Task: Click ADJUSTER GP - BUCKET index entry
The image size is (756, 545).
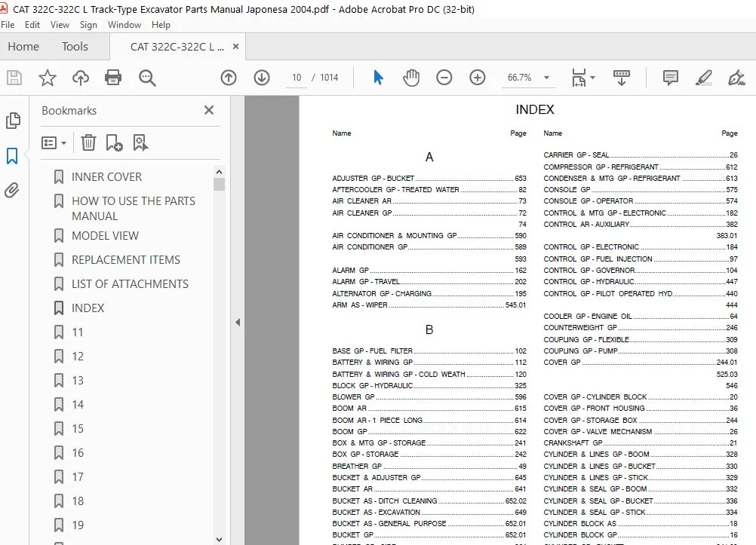Action: click(x=429, y=179)
